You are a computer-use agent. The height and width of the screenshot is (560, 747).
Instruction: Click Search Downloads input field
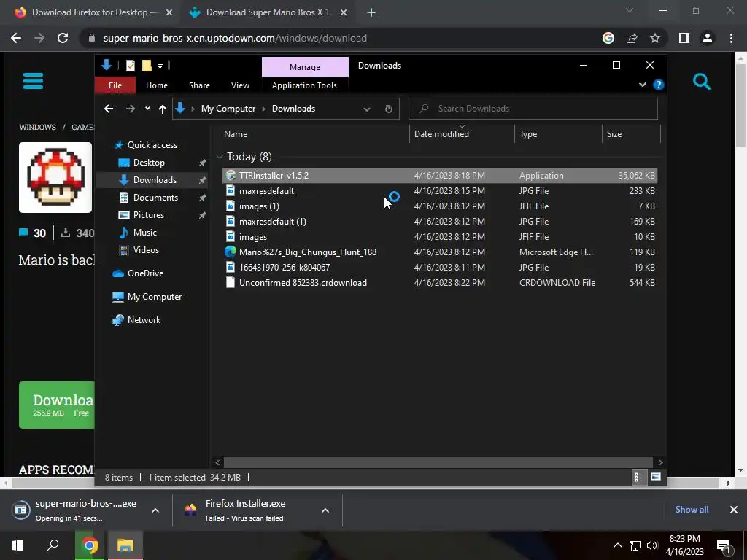point(533,109)
